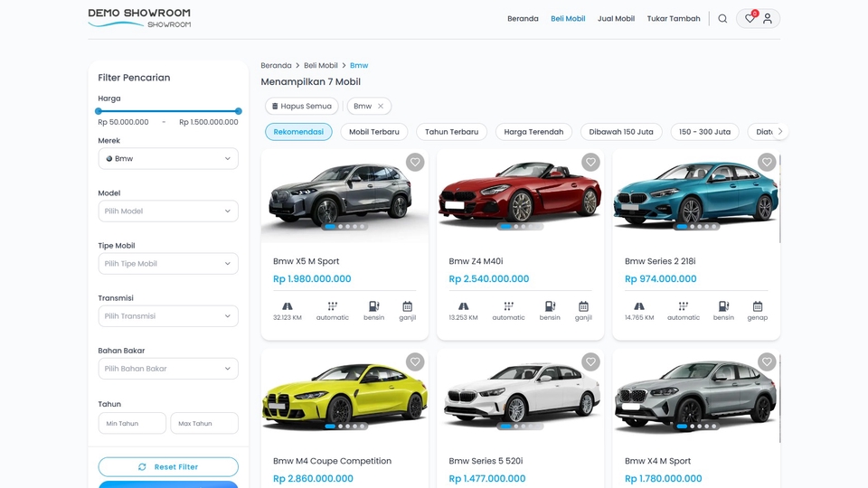Viewport: 868px width, 488px height.
Task: Click the Reset Filter button
Action: click(x=168, y=467)
